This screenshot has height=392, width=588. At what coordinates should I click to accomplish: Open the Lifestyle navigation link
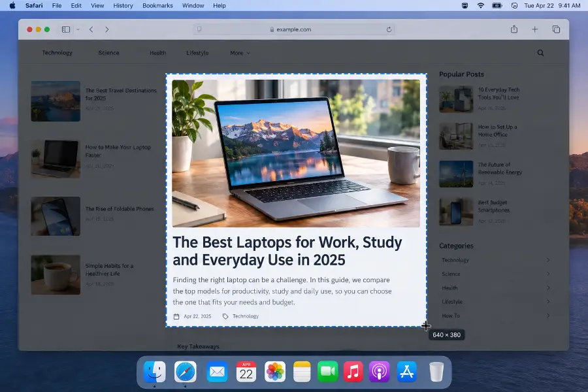pyautogui.click(x=197, y=53)
